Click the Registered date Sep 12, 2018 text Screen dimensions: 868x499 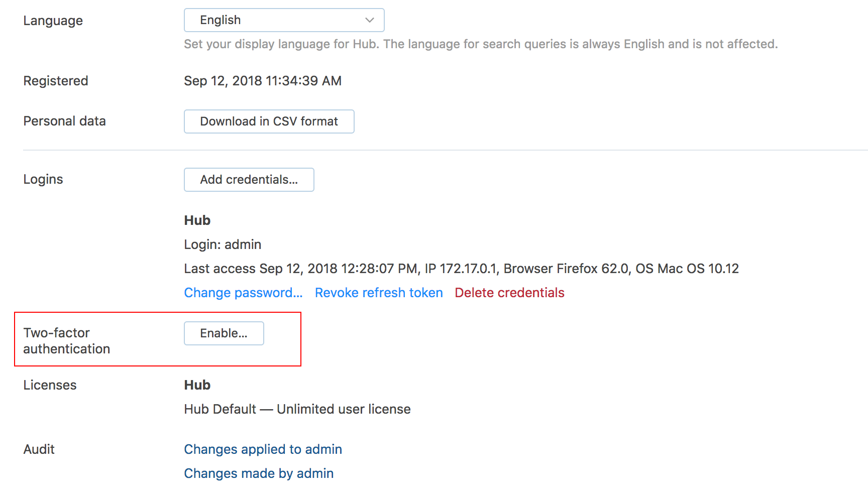tap(263, 81)
